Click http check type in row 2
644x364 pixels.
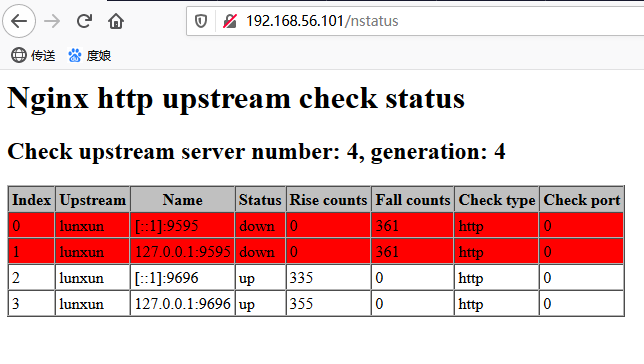coord(497,278)
